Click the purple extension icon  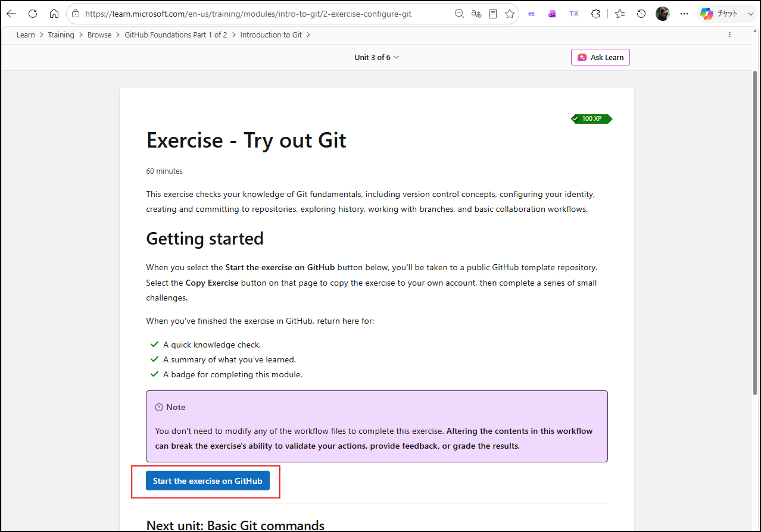click(x=552, y=14)
